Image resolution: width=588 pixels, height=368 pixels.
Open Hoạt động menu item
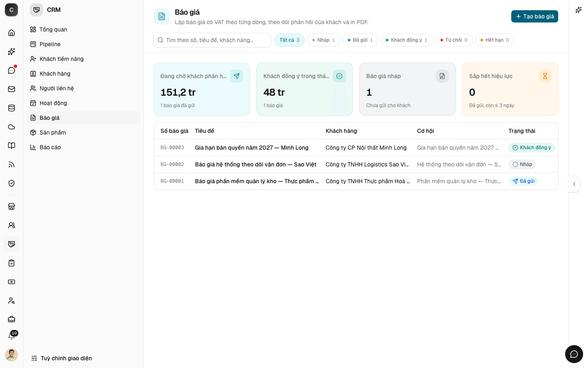point(83,103)
